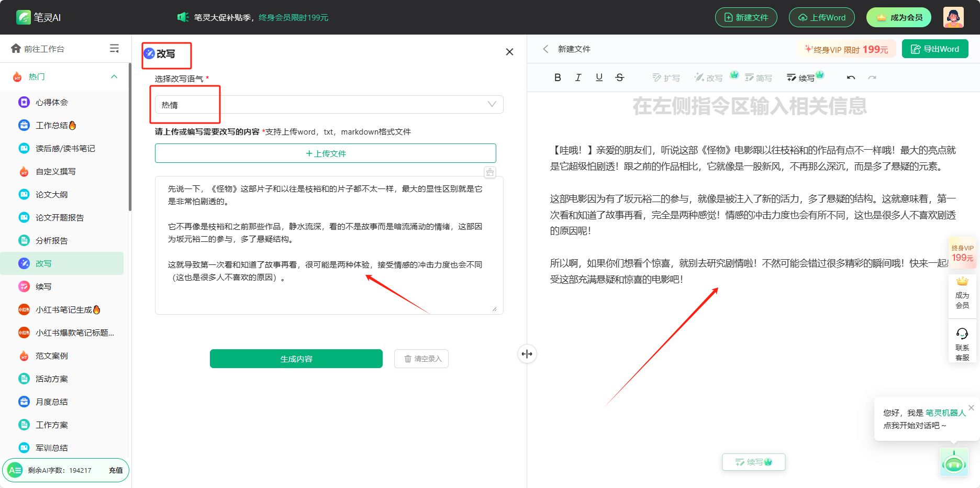Click 新建文件 button in header
This screenshot has width=980, height=488.
point(746,17)
